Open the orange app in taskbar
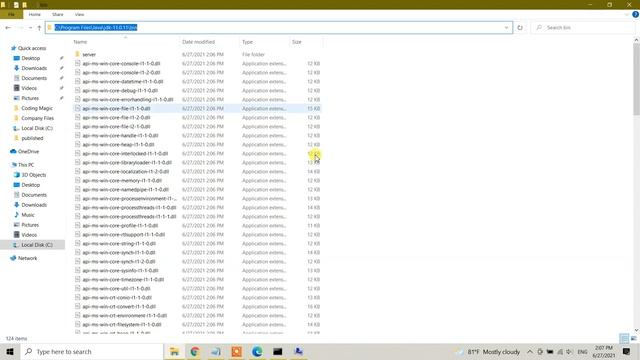 [x=236, y=351]
